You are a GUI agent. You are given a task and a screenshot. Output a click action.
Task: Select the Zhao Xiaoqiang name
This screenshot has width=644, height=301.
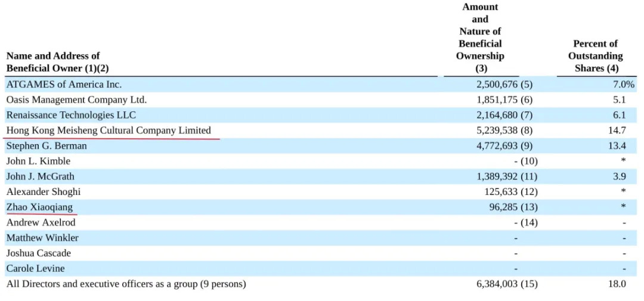coord(39,207)
